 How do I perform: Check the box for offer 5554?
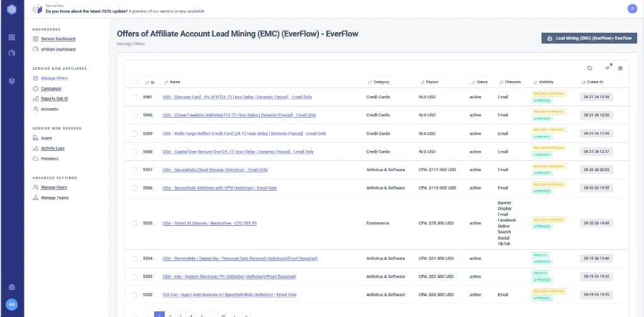click(135, 259)
